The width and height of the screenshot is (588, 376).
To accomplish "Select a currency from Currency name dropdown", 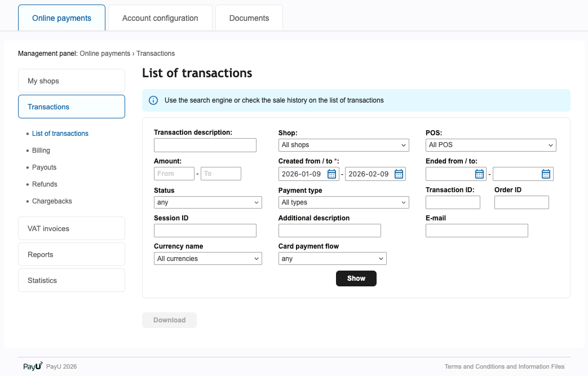I will coord(207,259).
